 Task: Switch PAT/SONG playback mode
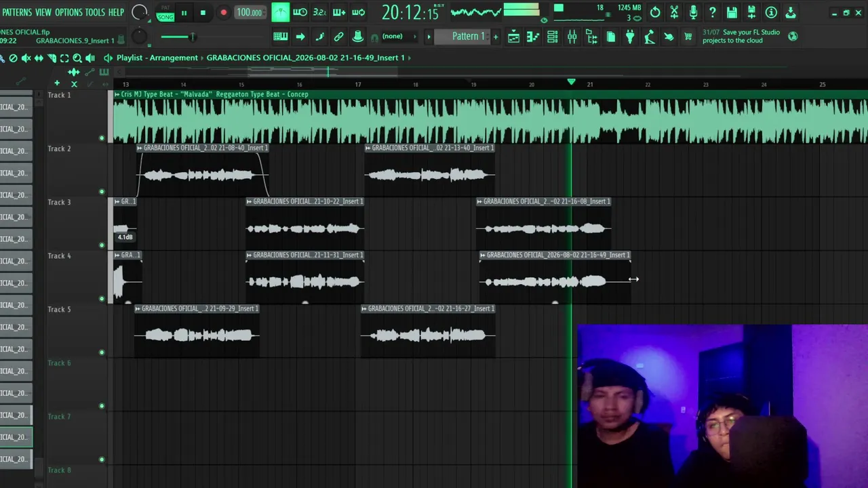[x=165, y=12]
